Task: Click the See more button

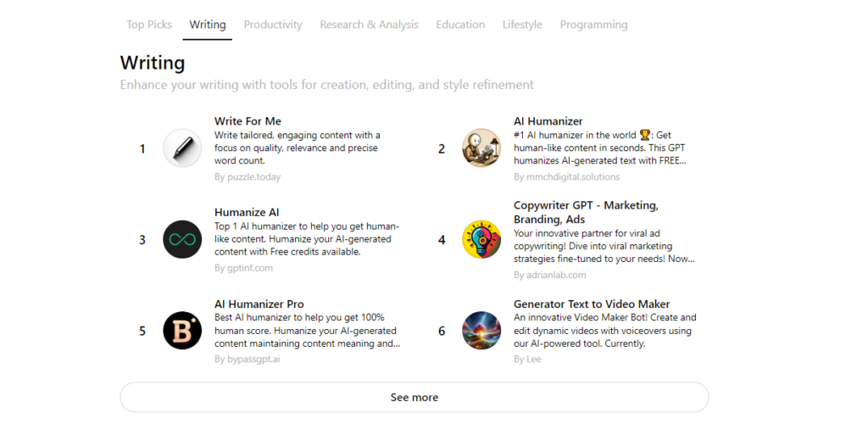Action: pos(414,398)
